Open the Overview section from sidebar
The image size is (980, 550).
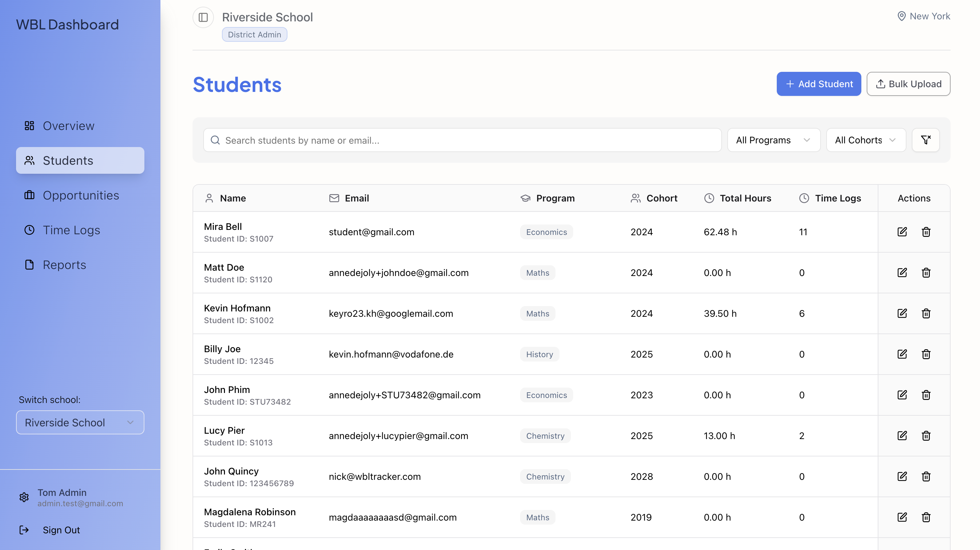pos(69,126)
